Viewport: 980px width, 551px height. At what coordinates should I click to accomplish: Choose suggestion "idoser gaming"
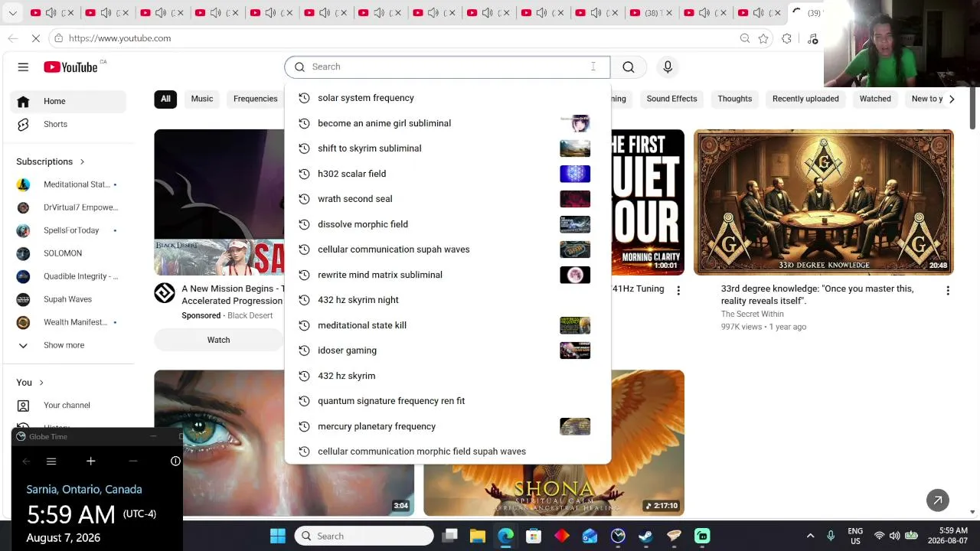coord(448,350)
